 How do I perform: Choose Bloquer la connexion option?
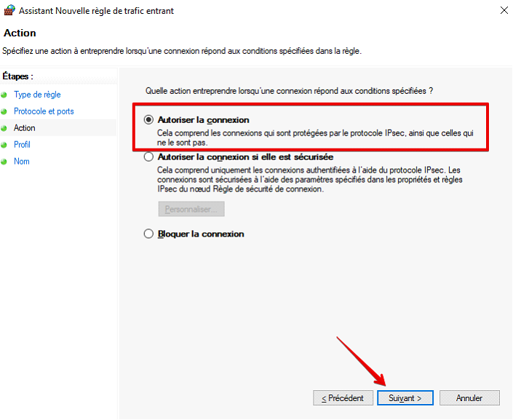coord(148,234)
